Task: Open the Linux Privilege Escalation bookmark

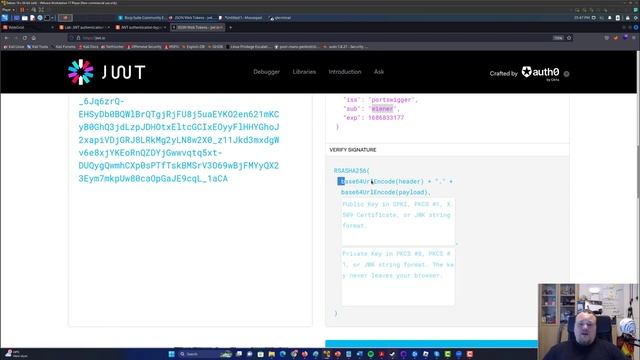Action: click(x=248, y=47)
